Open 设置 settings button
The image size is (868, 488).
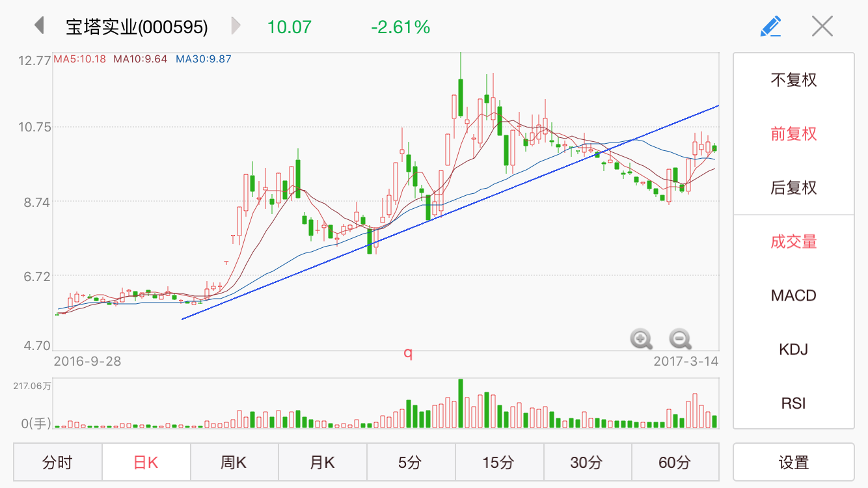tap(794, 463)
